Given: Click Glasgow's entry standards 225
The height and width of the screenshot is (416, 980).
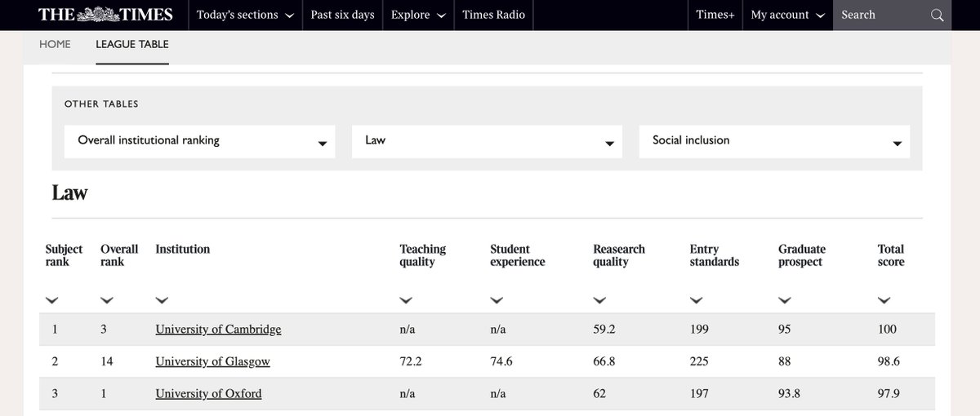Looking at the screenshot, I should click(699, 361).
